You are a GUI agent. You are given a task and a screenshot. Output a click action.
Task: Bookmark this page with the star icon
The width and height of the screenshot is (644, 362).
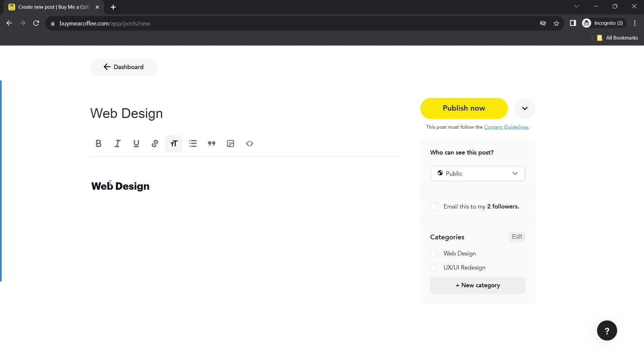(556, 23)
